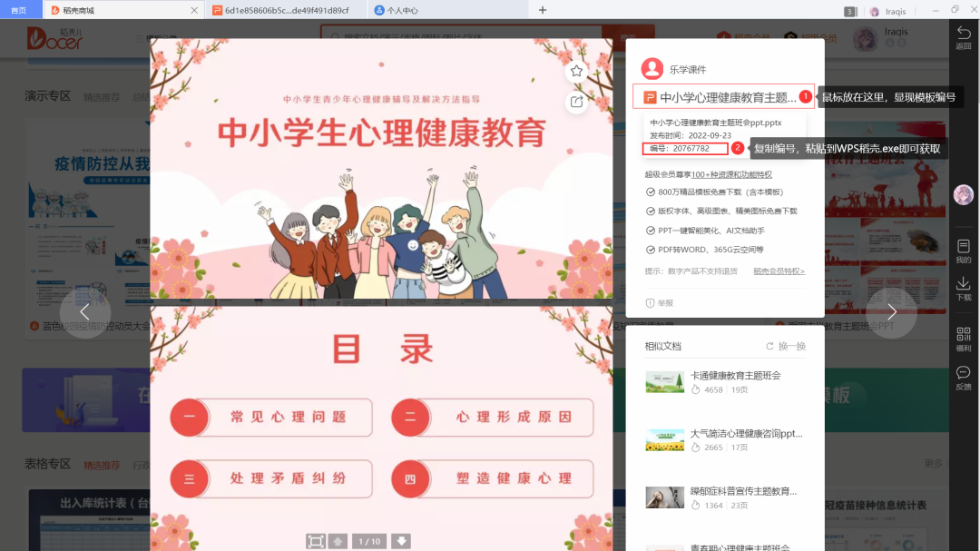The width and height of the screenshot is (980, 551).
Task: Open the 100+种资源和功能特权 link
Action: click(731, 174)
